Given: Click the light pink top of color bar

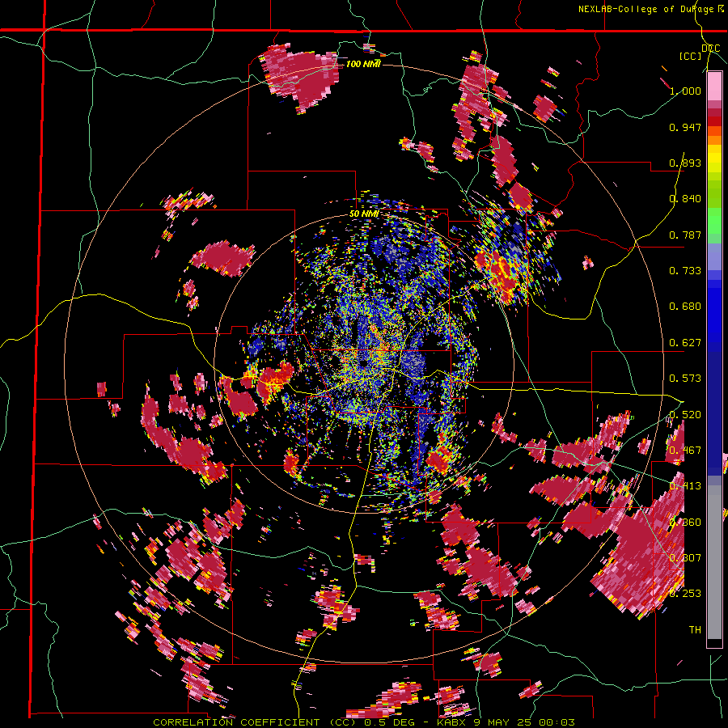Looking at the screenshot, I should (x=714, y=86).
